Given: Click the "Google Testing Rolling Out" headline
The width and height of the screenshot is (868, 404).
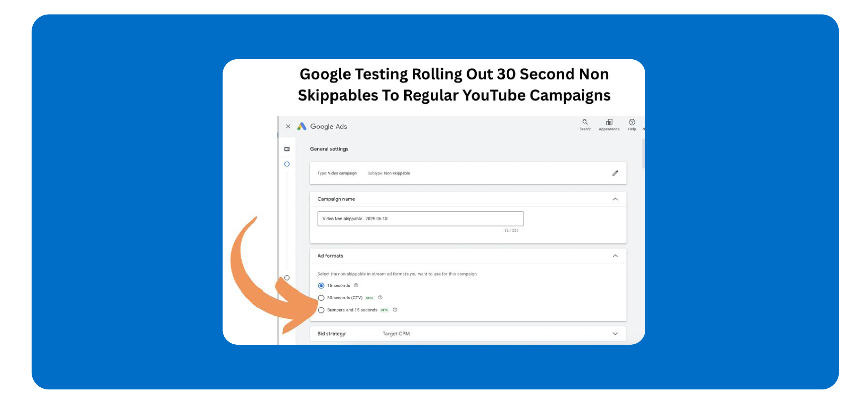Looking at the screenshot, I should coord(454,85).
